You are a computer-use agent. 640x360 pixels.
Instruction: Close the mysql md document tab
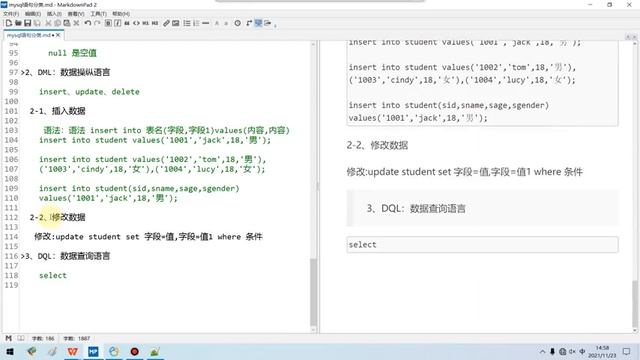(x=58, y=35)
